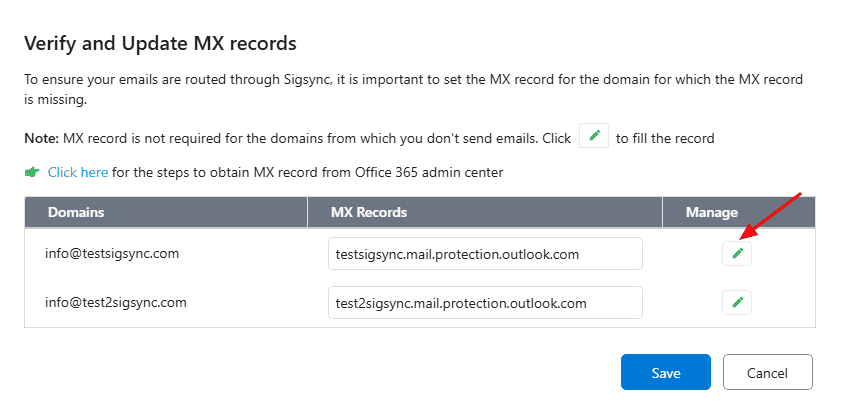Click the pencil icon in the Note line
Screen dimensions: 843x419
coord(594,137)
